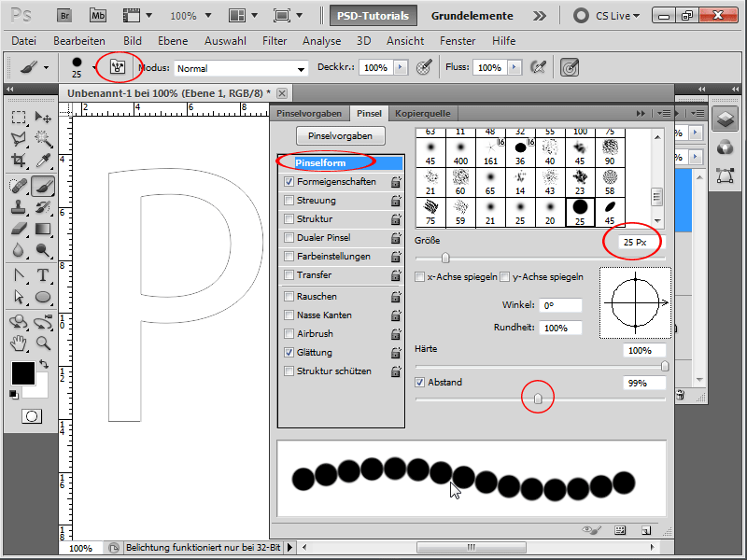Viewport: 747px width, 560px height.
Task: Enable airbrush mode icon next to Fluss
Action: (538, 67)
